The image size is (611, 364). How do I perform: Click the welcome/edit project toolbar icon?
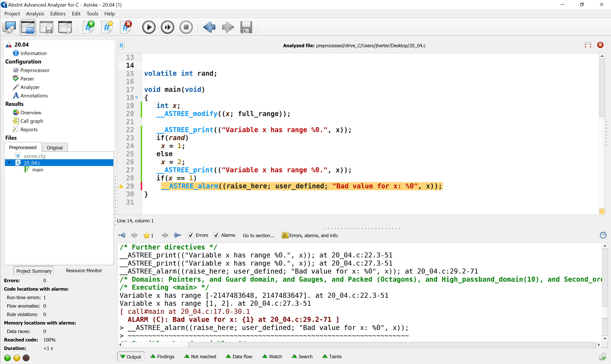pos(9,27)
